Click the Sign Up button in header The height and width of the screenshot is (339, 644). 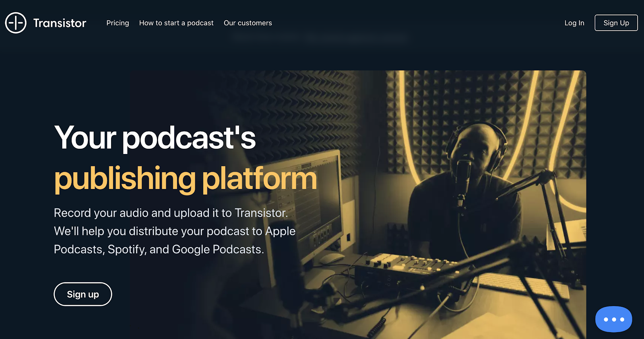pyautogui.click(x=616, y=23)
